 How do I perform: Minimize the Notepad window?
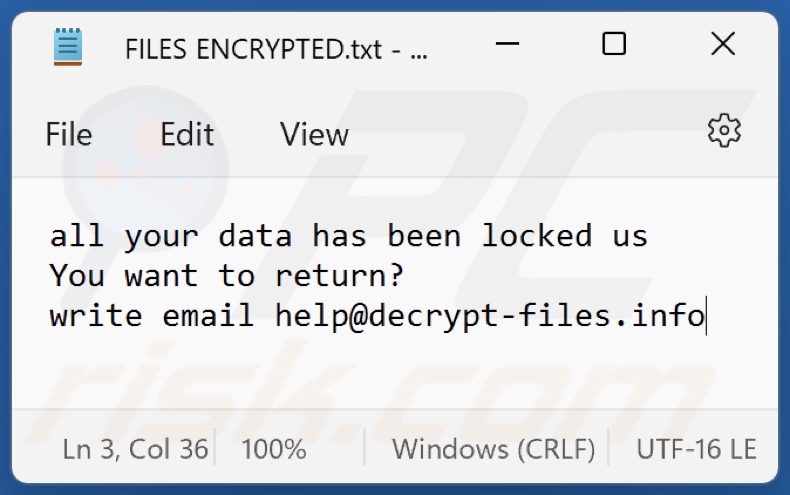(507, 46)
